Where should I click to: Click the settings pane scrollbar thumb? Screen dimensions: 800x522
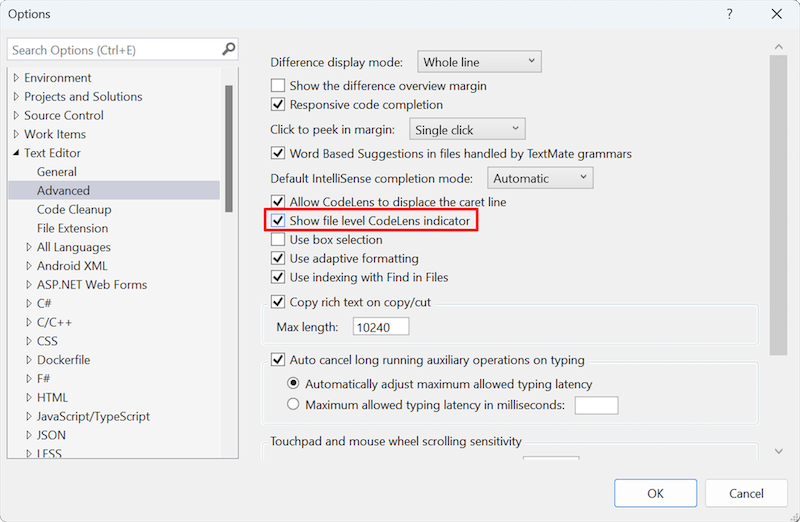pos(779,205)
